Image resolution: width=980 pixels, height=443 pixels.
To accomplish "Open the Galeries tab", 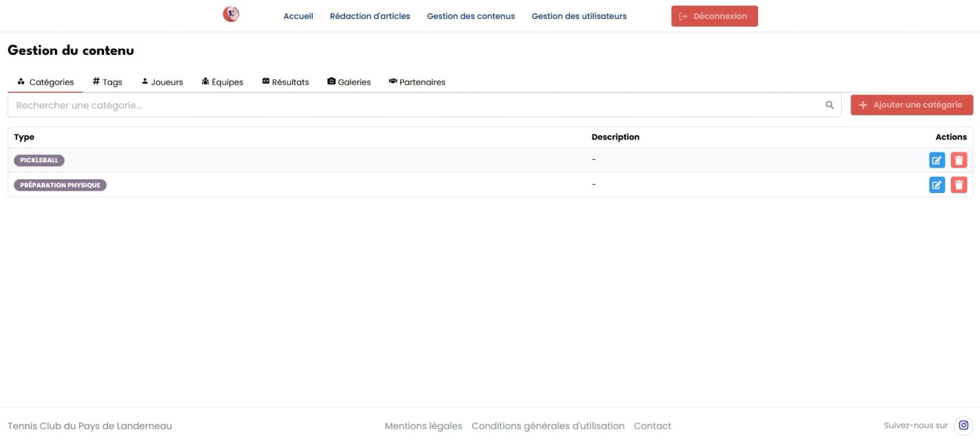I will [x=349, y=82].
